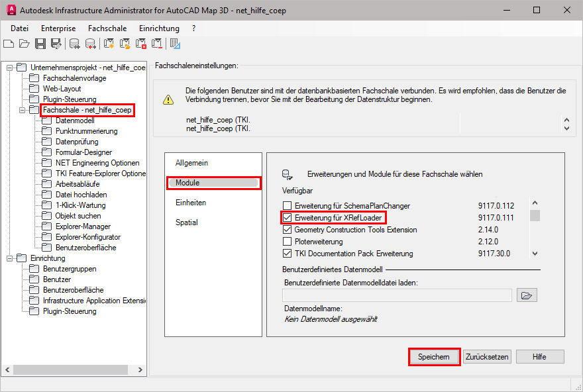The height and width of the screenshot is (392, 583).
Task: Click module list scroll up arrow
Action: click(x=535, y=203)
